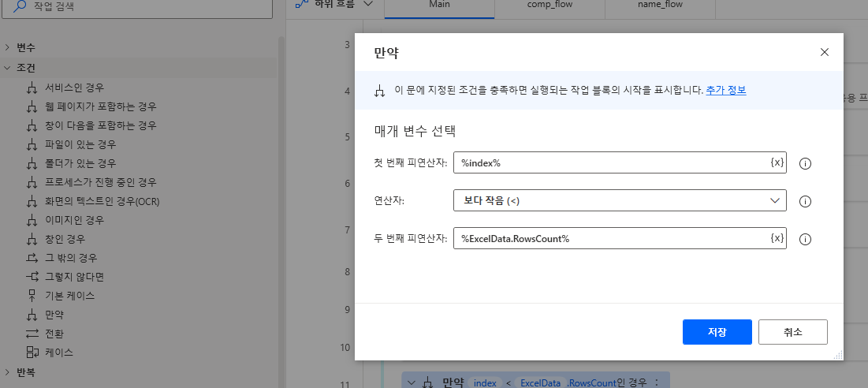Click the icon beside 기본 케이스
This screenshot has height=388, width=868.
32,296
